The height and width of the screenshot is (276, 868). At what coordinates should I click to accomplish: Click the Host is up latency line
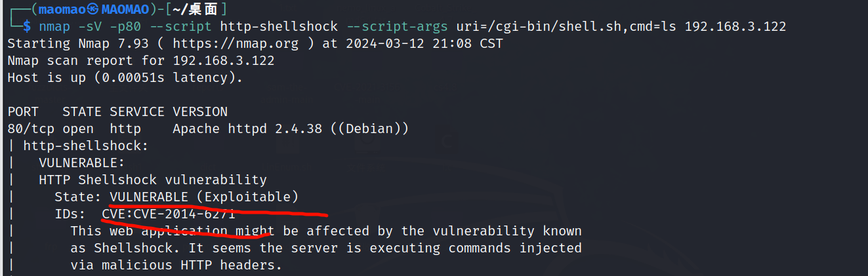[x=125, y=77]
